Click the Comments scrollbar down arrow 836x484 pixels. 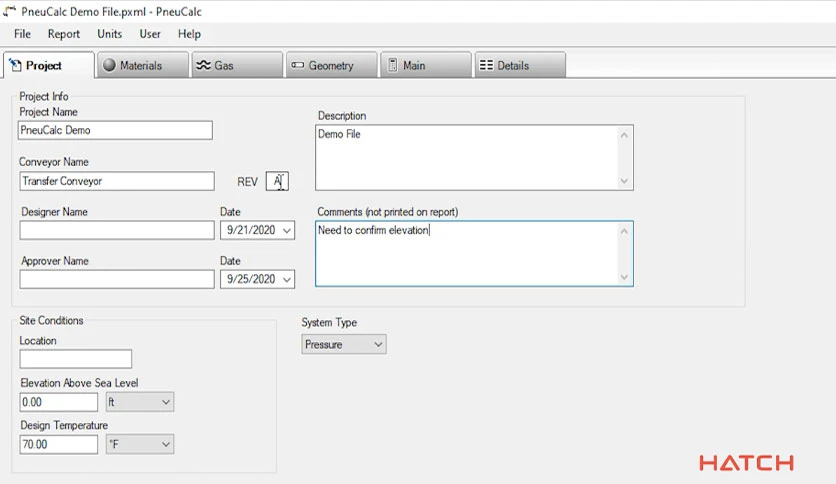(x=624, y=277)
